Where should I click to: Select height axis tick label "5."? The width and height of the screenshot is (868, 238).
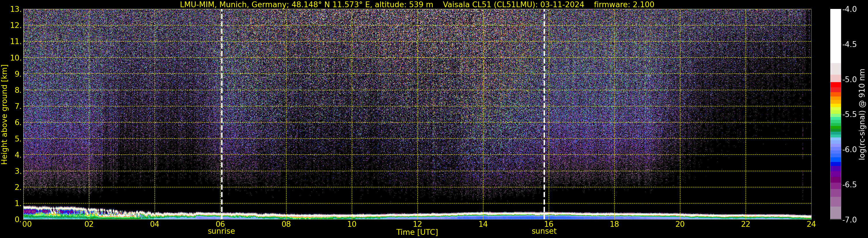tap(18, 139)
